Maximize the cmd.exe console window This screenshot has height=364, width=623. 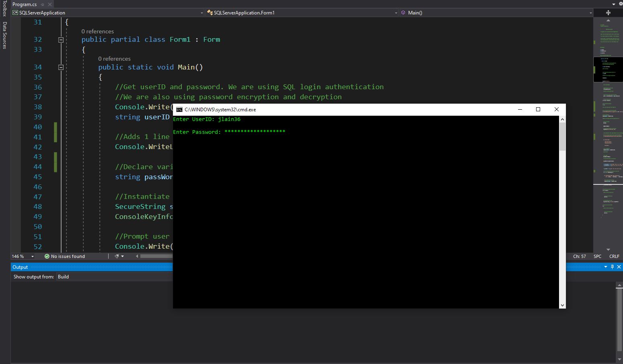[x=538, y=110]
